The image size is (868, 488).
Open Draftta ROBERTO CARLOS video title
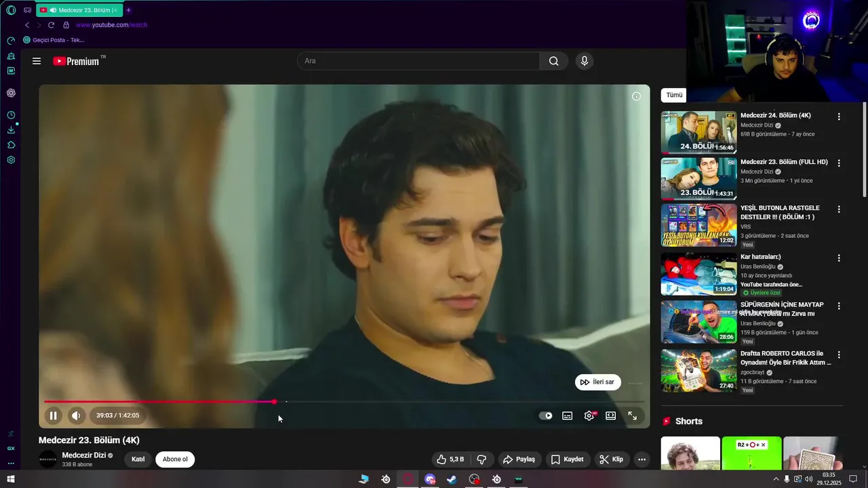[x=786, y=358]
